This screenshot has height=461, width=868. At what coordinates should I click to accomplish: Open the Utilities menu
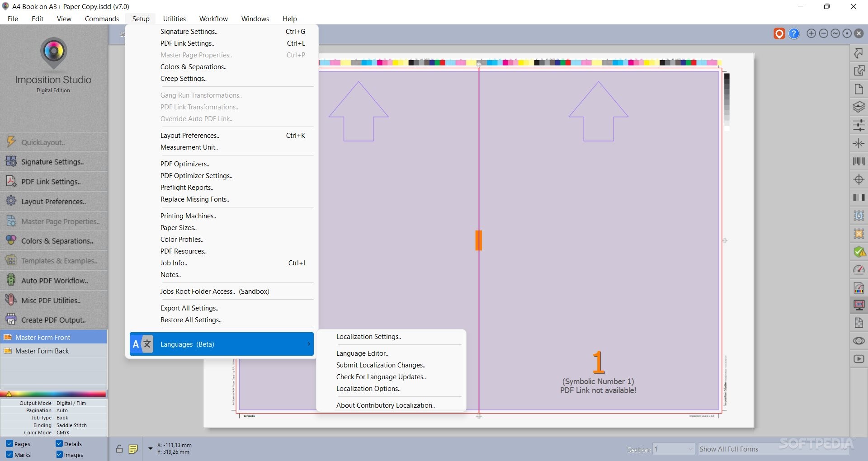[x=175, y=19]
